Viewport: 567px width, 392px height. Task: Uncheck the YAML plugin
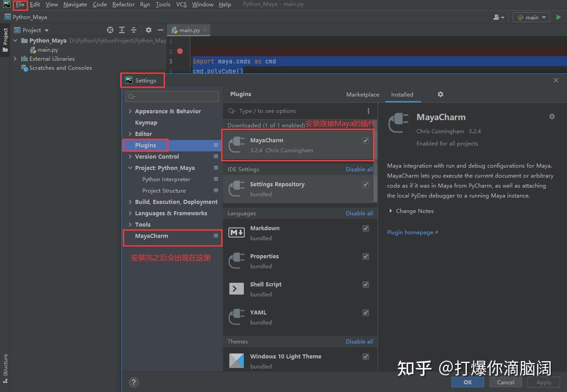pos(365,312)
